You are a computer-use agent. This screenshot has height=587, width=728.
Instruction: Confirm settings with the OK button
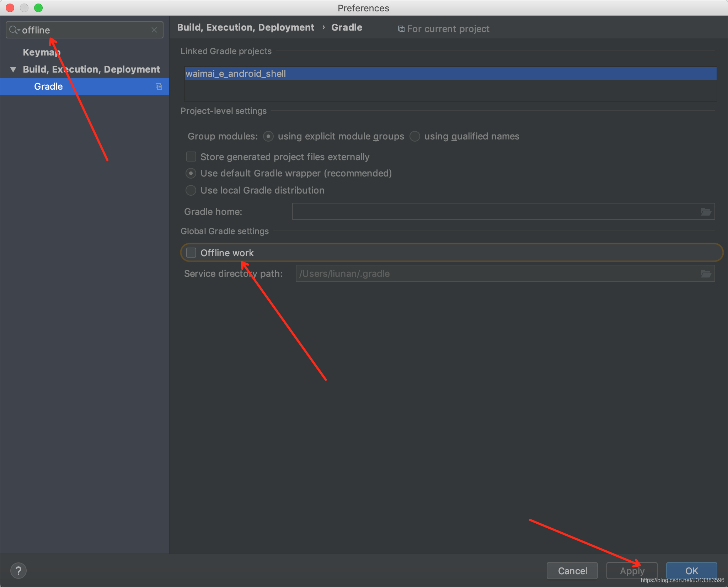point(691,571)
